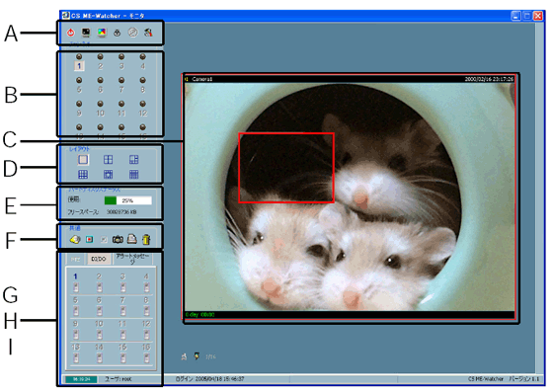Select single-view layout icon
The width and height of the screenshot is (553, 392).
click(83, 159)
